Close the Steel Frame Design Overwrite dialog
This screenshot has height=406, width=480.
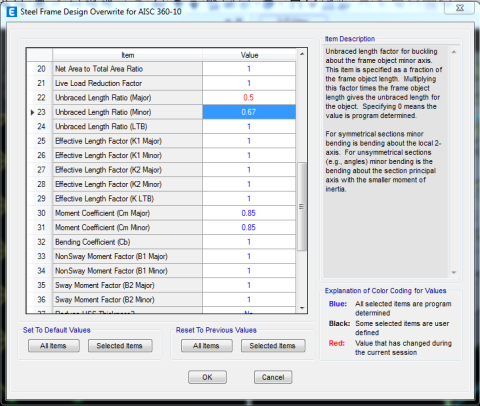point(459,8)
